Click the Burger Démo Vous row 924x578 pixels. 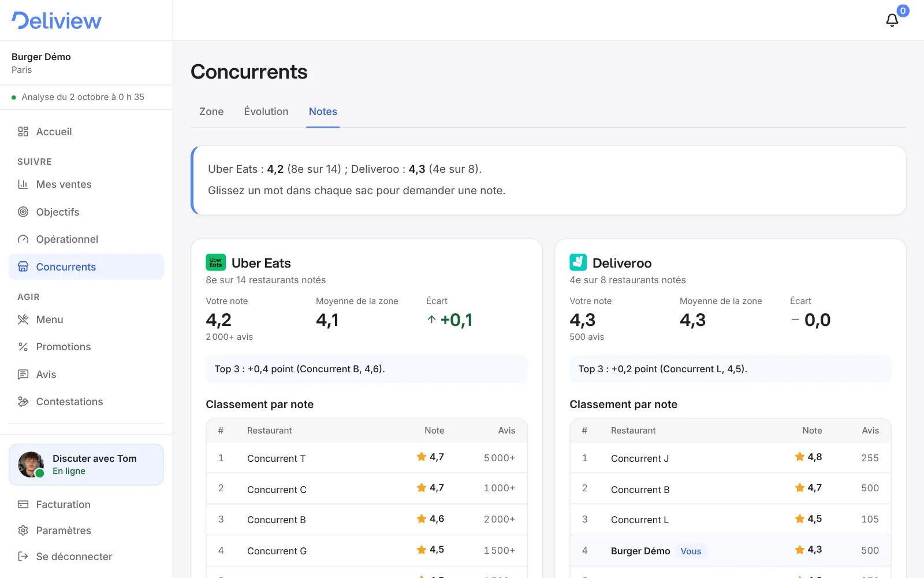(731, 550)
